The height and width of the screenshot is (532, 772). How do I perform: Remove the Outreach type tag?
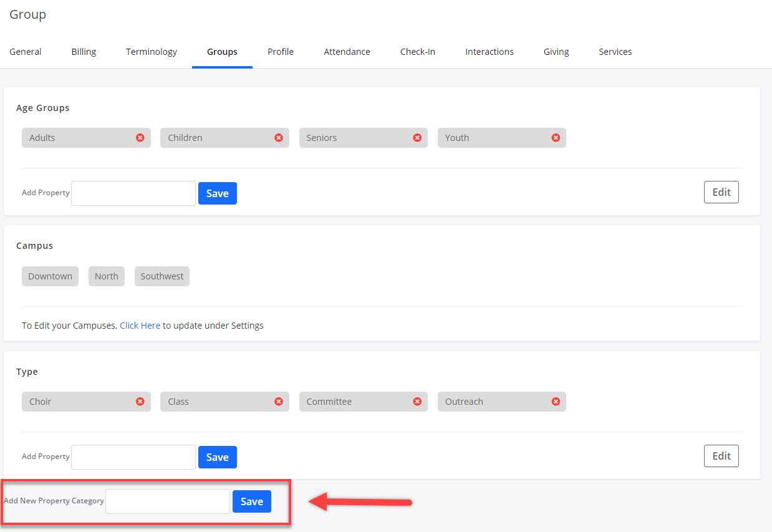tap(556, 402)
